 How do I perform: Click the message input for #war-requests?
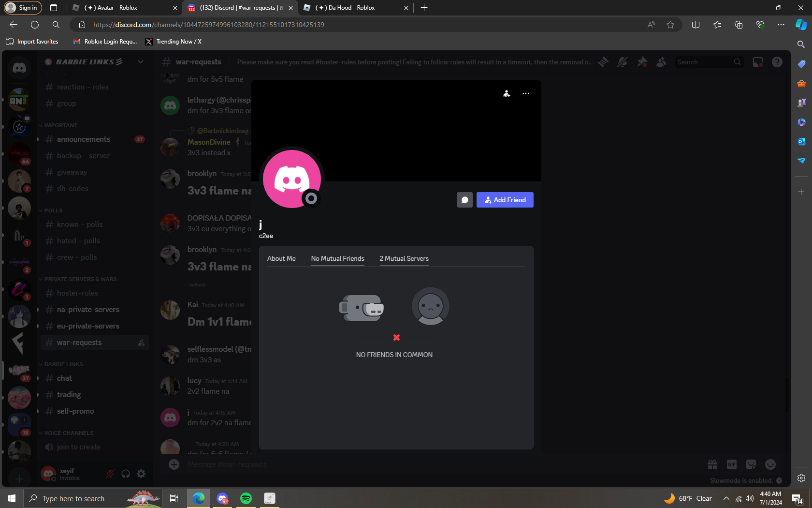coord(435,464)
